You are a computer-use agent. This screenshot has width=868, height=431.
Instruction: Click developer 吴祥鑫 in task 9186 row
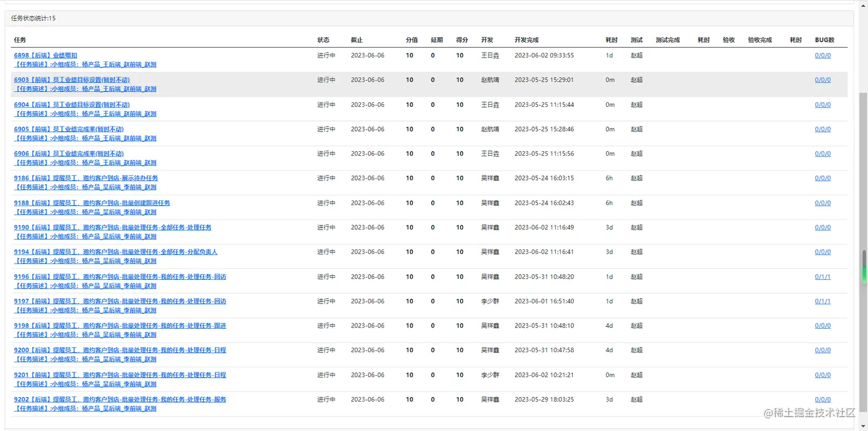pos(490,178)
